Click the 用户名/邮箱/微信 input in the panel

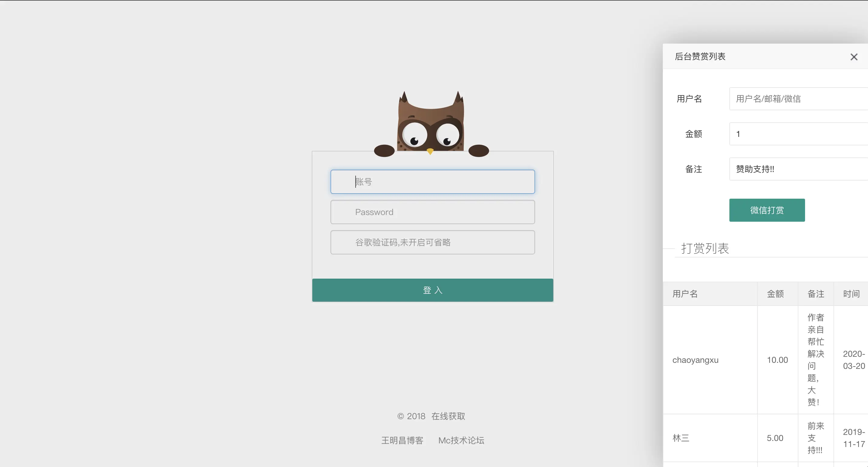pyautogui.click(x=799, y=99)
